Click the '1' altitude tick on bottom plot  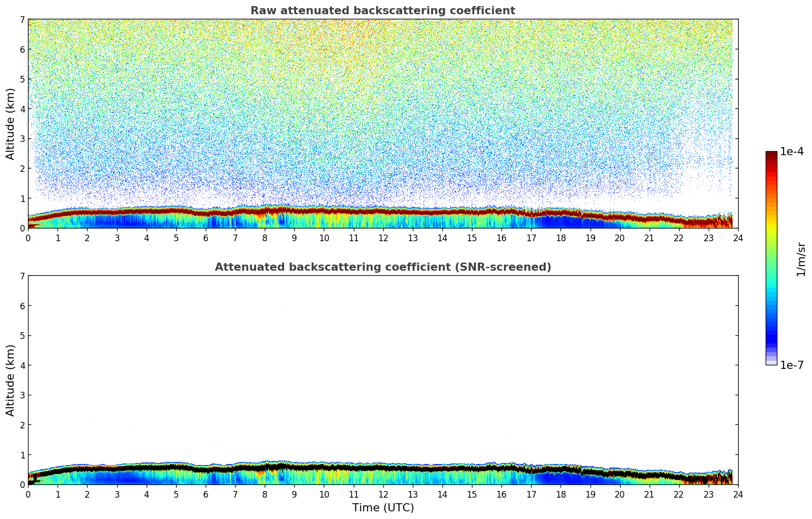click(22, 455)
